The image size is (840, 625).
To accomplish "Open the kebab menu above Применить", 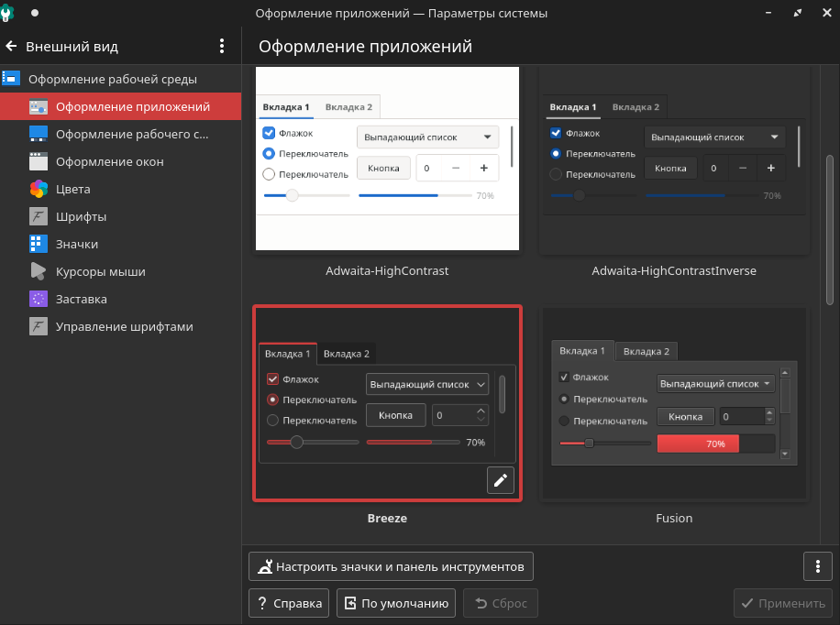I will [817, 566].
